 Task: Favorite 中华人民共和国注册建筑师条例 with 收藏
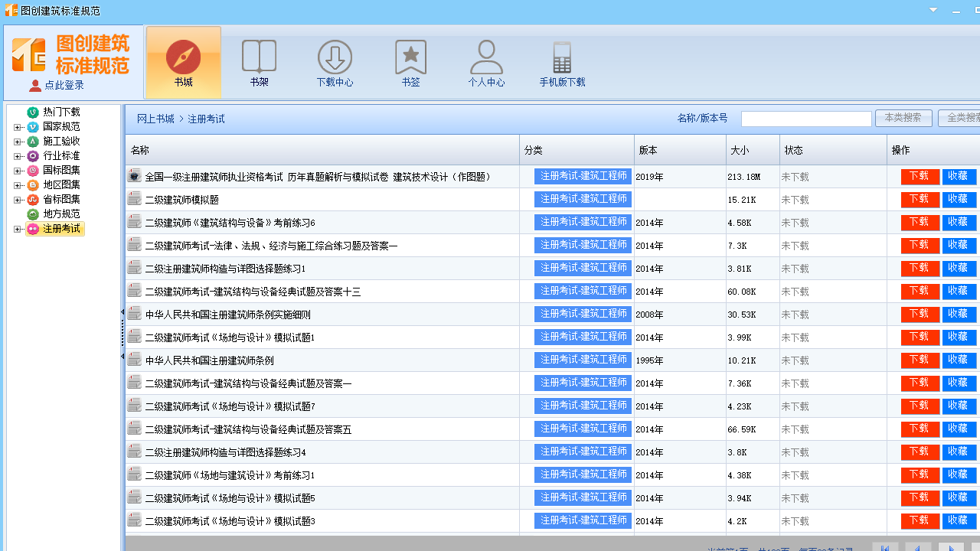click(x=959, y=360)
